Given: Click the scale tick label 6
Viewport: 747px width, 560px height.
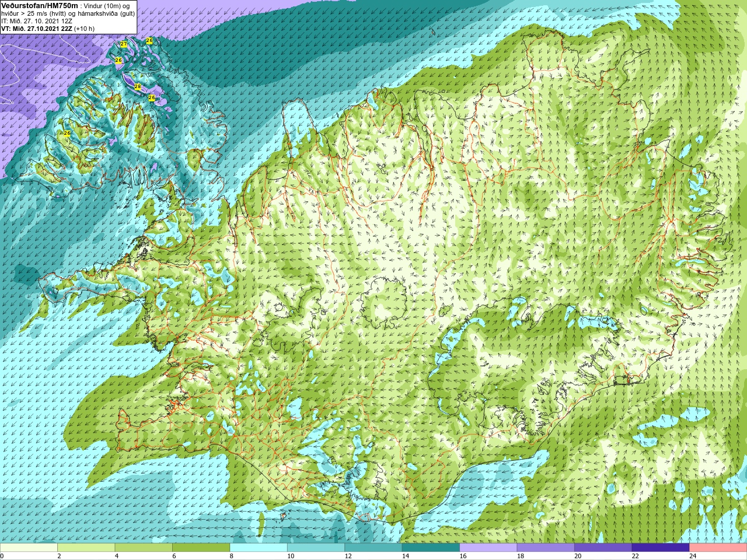Looking at the screenshot, I should pos(174,556).
